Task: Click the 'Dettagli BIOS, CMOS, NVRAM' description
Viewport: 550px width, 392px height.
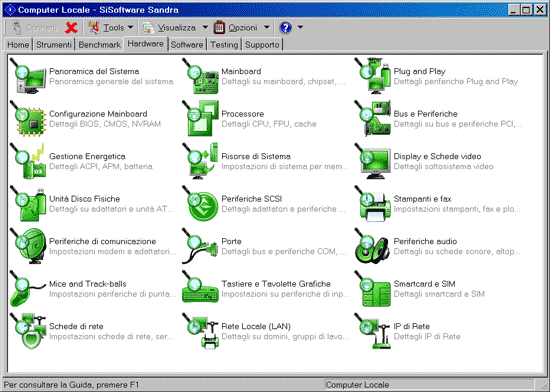Action: coord(105,124)
